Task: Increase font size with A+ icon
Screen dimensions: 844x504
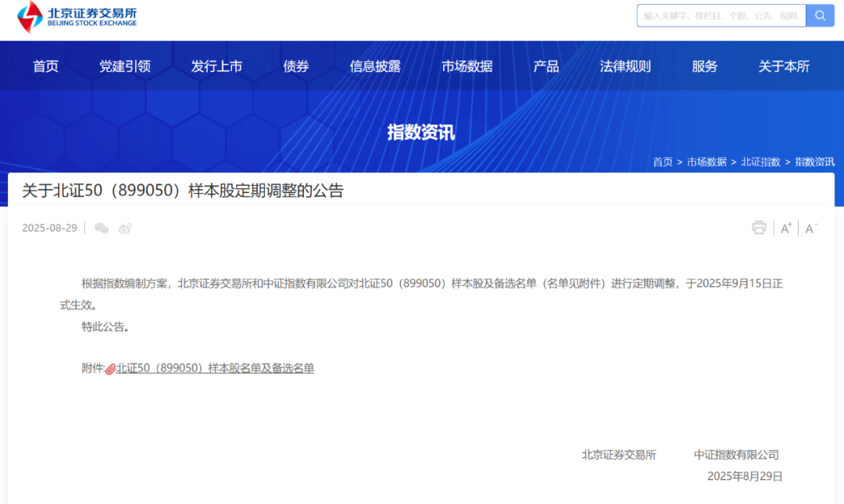Action: pyautogui.click(x=785, y=228)
